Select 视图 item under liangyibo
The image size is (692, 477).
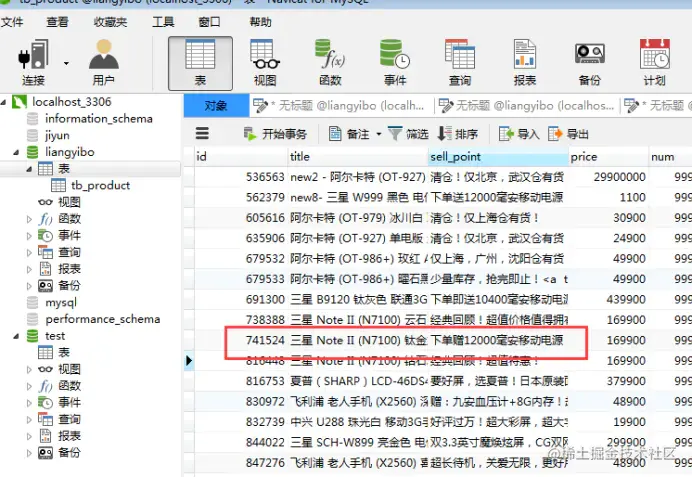pyautogui.click(x=69, y=202)
